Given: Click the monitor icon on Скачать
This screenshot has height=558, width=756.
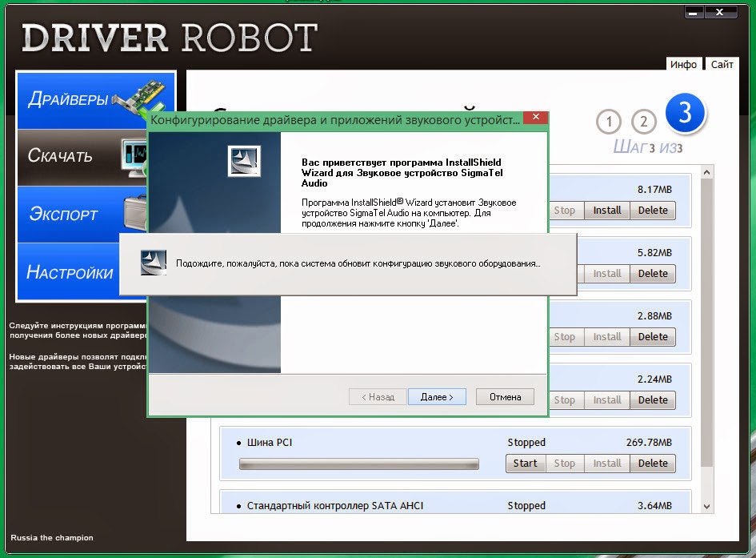Looking at the screenshot, I should [x=134, y=157].
